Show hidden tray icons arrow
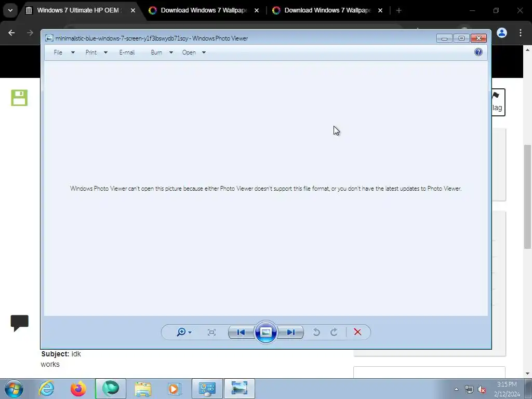 coord(456,389)
